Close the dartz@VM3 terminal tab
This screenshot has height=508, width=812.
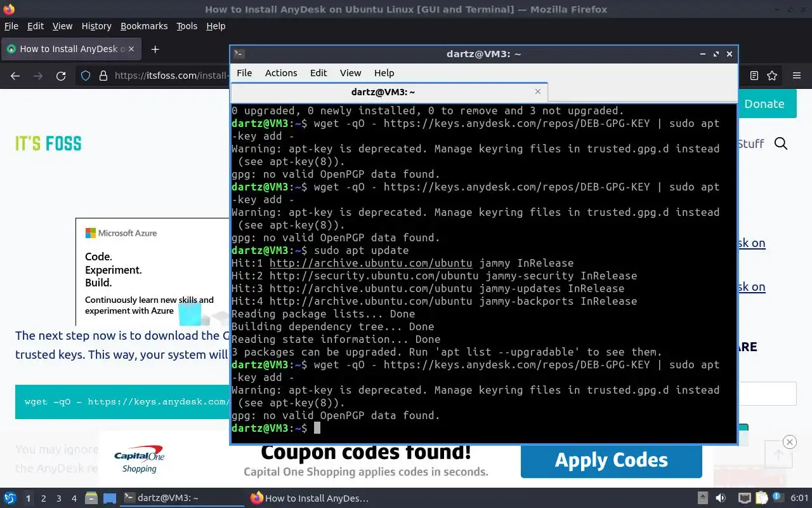(538, 91)
